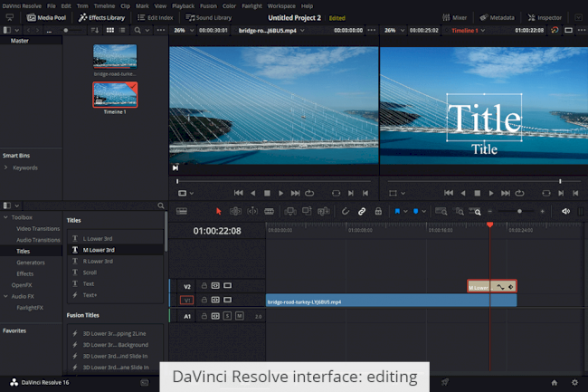Mute audio with the speaker icon
588x392 pixels.
(565, 212)
